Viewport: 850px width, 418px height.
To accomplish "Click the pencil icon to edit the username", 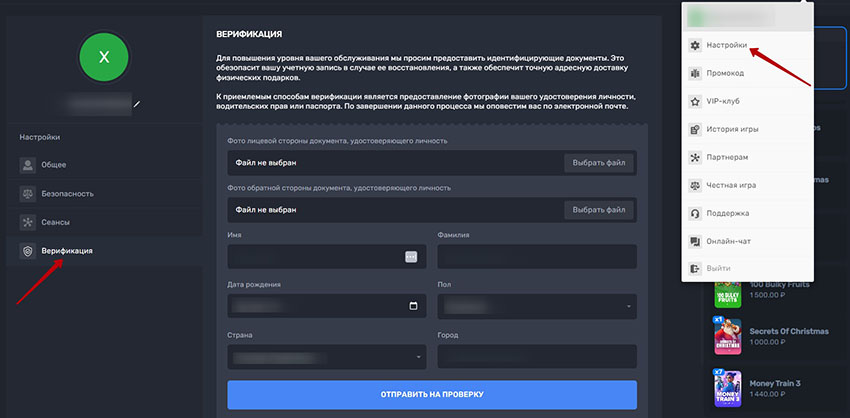I will point(137,104).
